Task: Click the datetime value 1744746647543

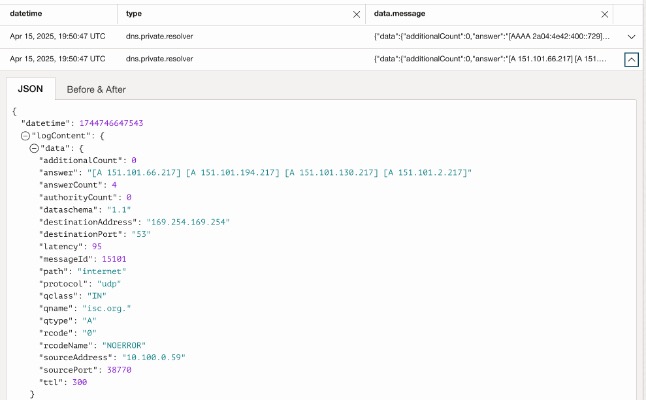Action: 111,123
